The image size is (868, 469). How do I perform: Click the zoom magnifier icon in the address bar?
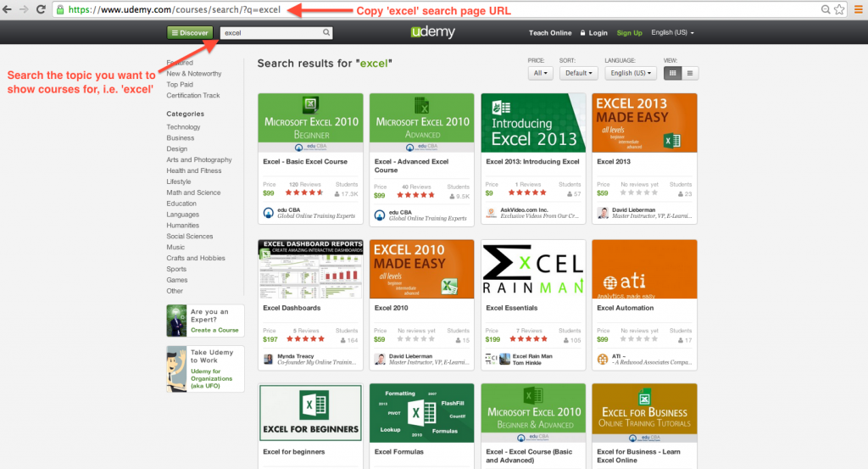(826, 9)
